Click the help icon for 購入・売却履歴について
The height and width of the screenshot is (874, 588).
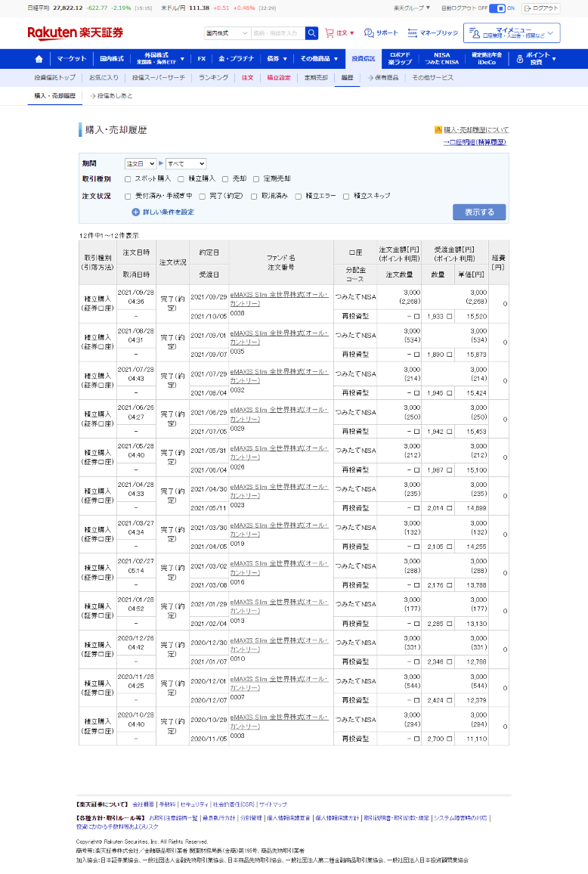[438, 130]
